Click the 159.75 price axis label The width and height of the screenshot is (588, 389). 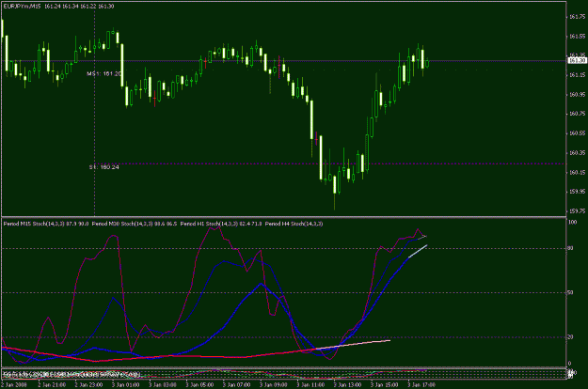[577, 211]
